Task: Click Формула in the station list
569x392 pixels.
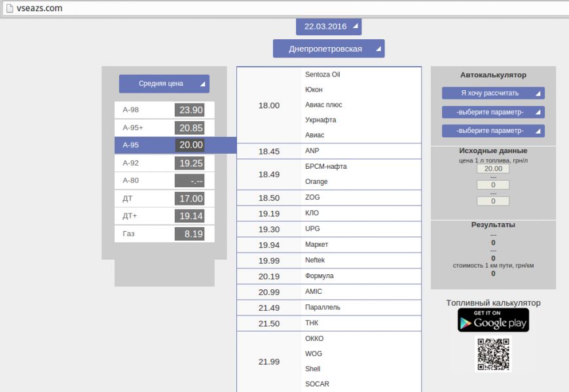Action: coord(320,276)
